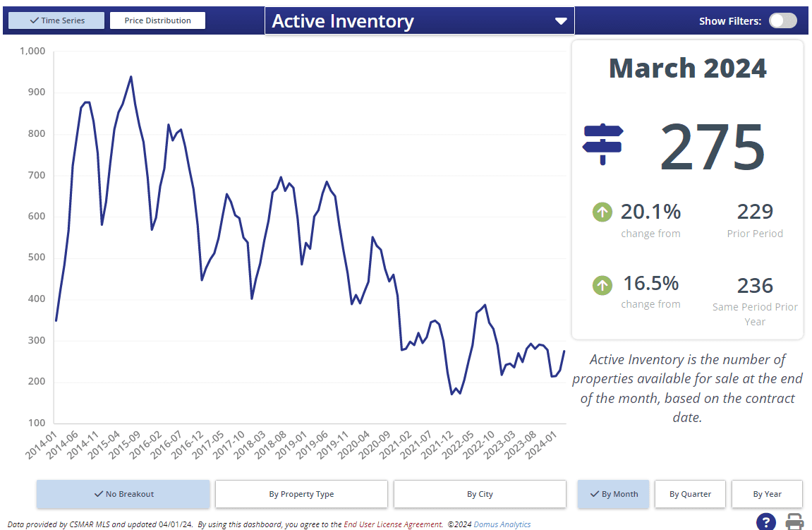This screenshot has width=812, height=530.
Task: Break out chart By City
Action: pos(480,494)
